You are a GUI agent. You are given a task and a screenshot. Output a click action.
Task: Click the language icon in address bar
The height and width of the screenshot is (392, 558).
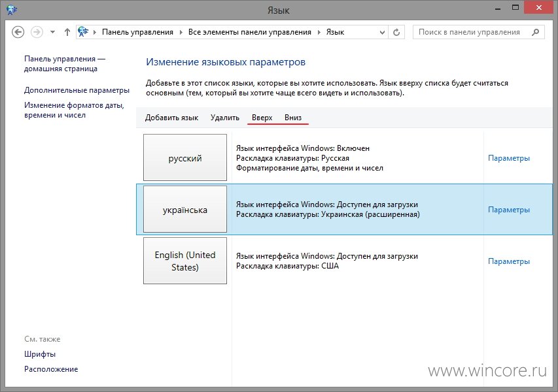click(83, 31)
